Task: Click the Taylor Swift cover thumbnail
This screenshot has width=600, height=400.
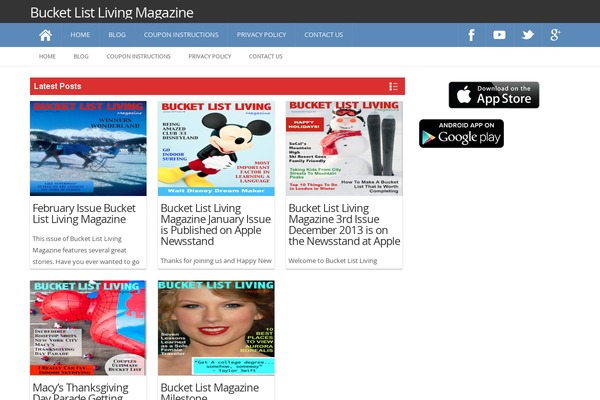Action: [216, 328]
